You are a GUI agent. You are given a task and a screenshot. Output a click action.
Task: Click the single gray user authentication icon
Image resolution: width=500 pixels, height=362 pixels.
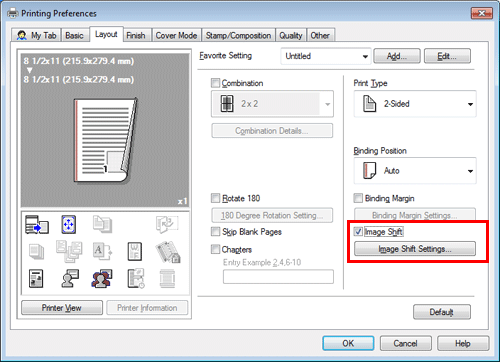point(70,278)
